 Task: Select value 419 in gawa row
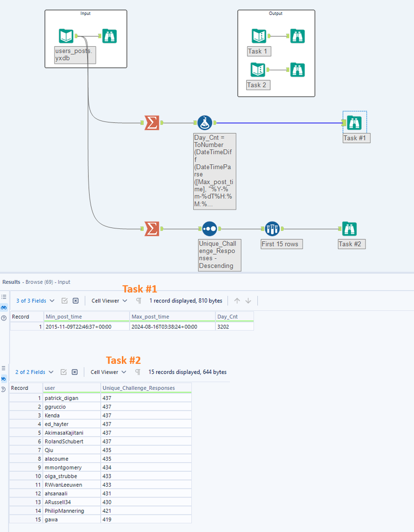point(146,519)
